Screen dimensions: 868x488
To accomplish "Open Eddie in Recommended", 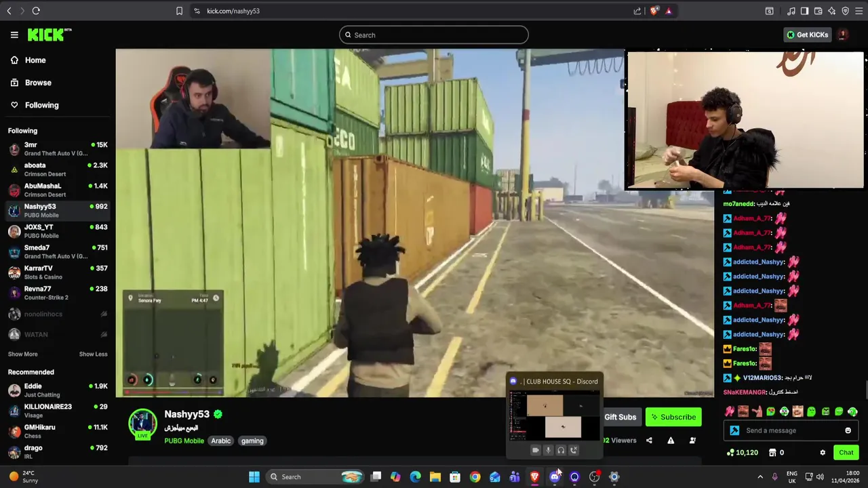I will [x=58, y=390].
